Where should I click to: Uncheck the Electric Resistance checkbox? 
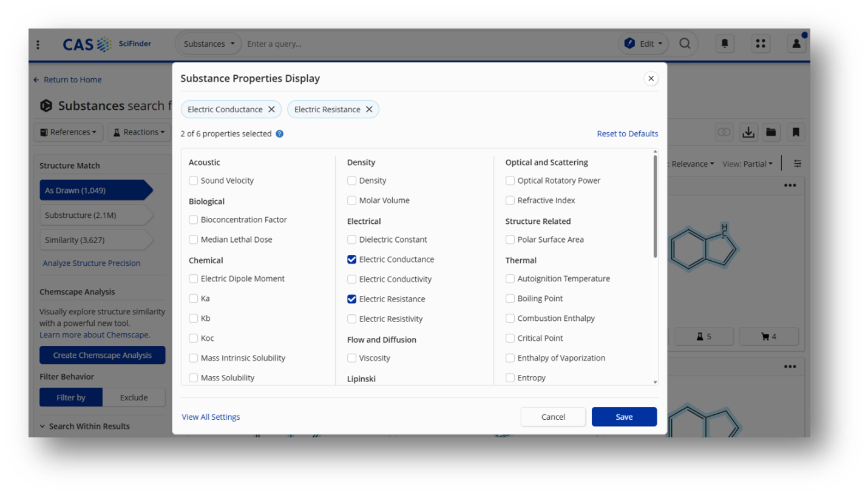pos(351,298)
